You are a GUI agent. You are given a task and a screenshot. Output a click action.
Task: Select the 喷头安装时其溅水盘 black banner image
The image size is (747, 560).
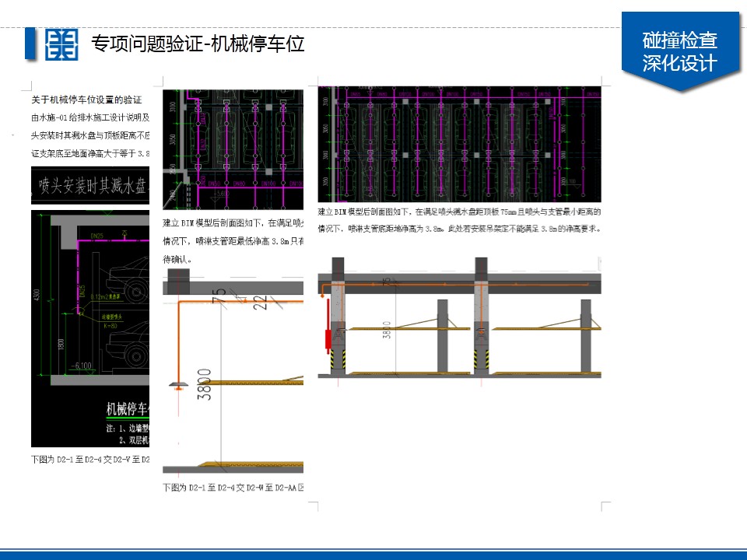(90, 187)
